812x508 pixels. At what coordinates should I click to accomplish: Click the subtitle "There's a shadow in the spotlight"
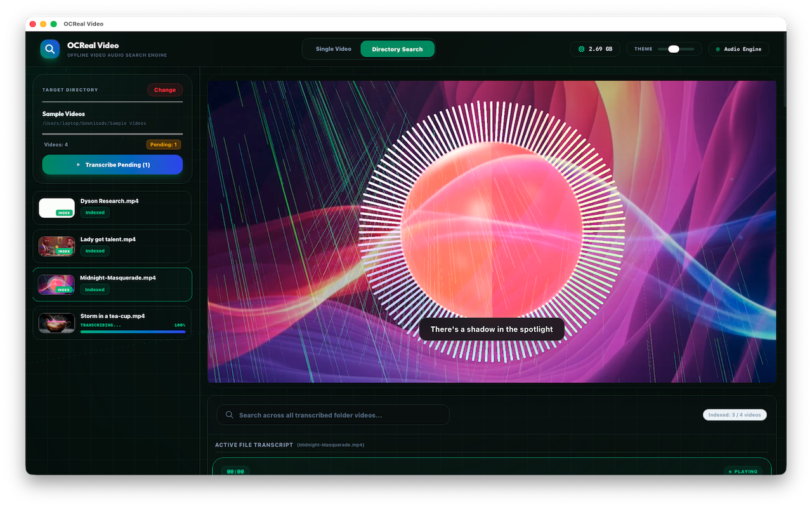pos(492,329)
